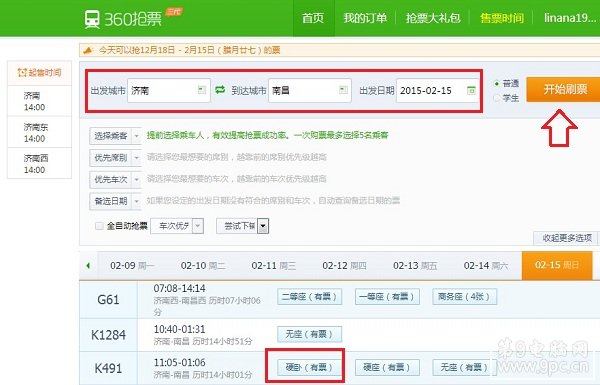Select the 02-15 周日 date tab

click(557, 265)
